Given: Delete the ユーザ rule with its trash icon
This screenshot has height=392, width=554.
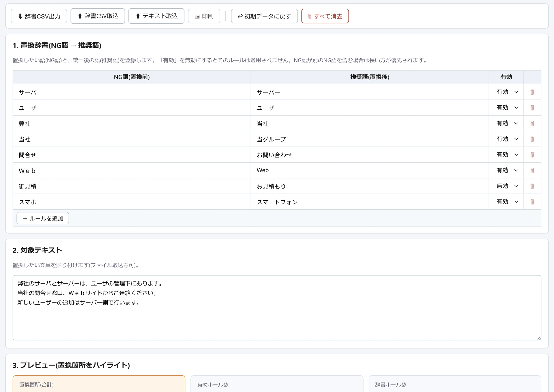Looking at the screenshot, I should coord(532,108).
